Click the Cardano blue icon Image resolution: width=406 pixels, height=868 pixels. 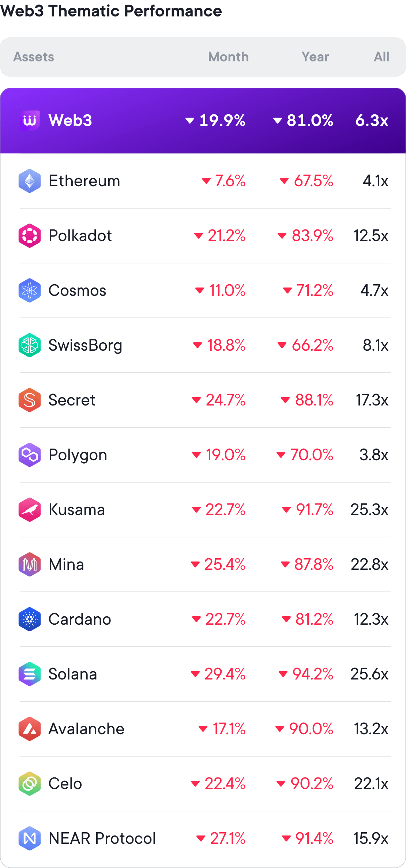[30, 619]
